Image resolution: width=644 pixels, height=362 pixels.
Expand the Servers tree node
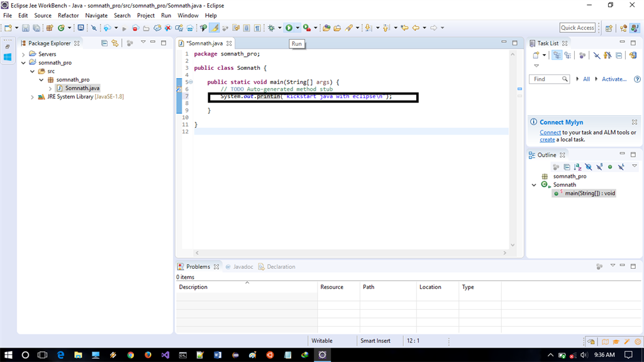pyautogui.click(x=24, y=54)
